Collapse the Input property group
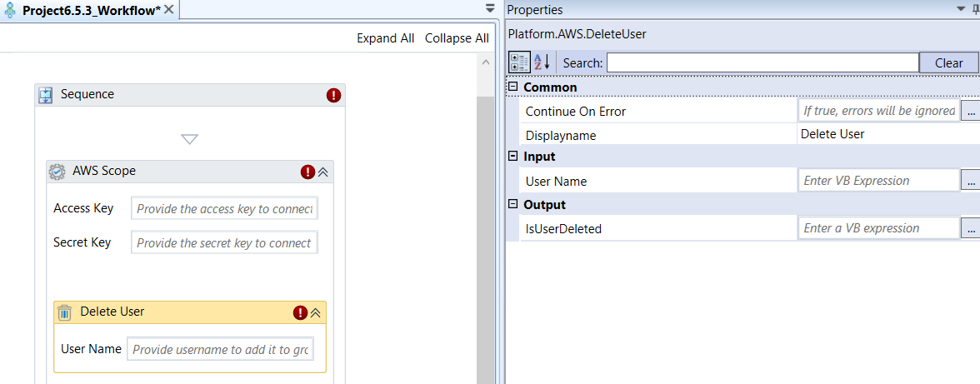This screenshot has width=980, height=384. [513, 156]
